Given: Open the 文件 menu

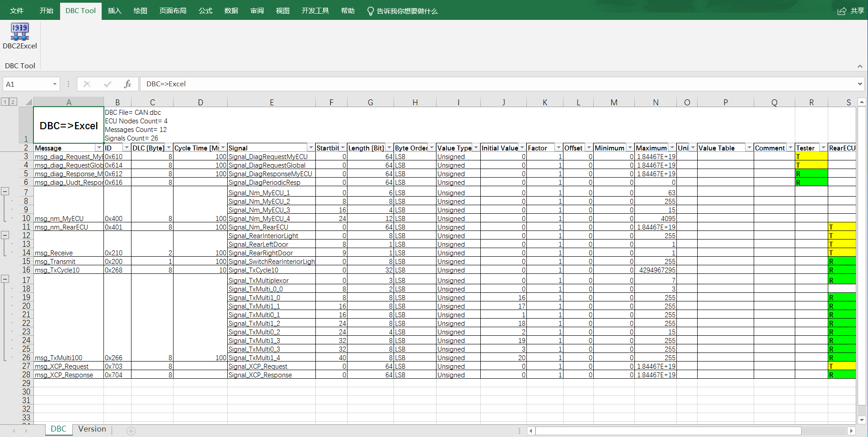Looking at the screenshot, I should 17,11.
